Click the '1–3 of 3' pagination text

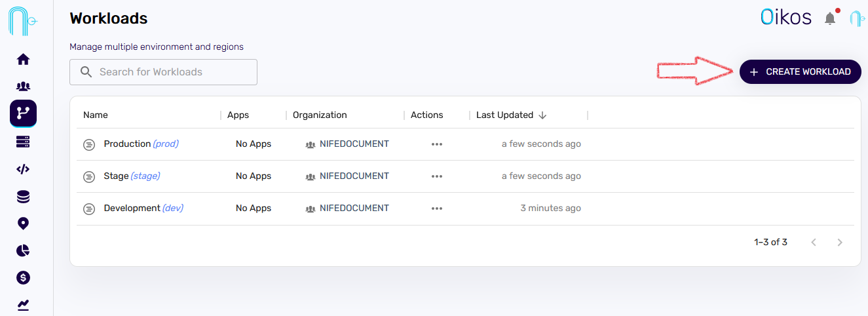[x=771, y=242]
